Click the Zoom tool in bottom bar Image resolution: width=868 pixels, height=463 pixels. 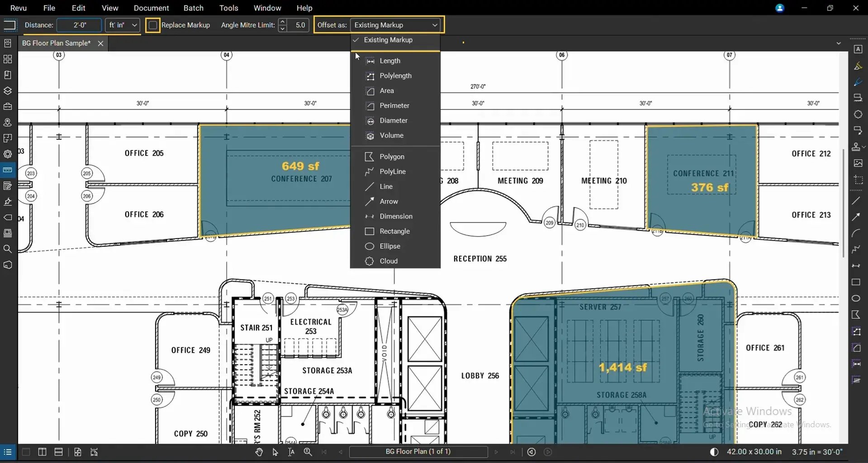click(x=308, y=452)
